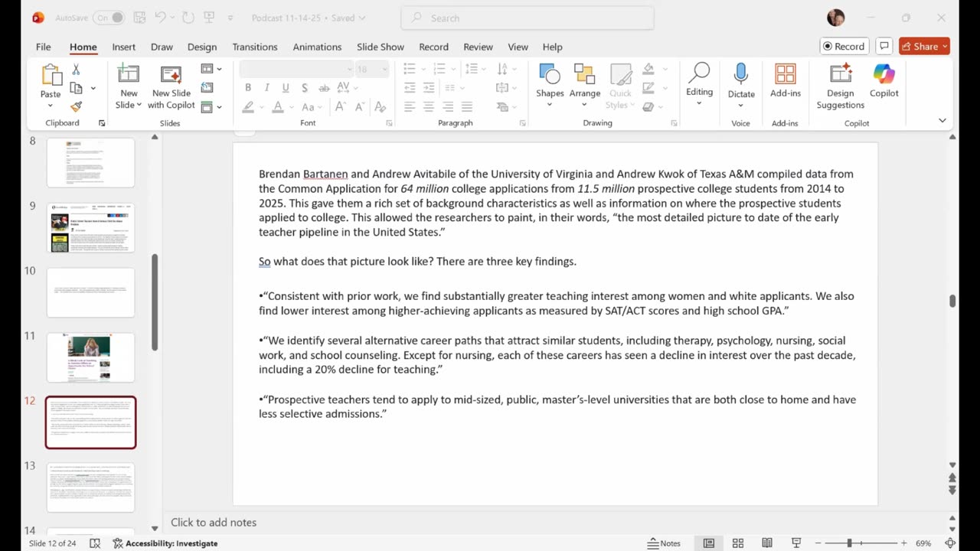Switch to the Slide Show tab
This screenshot has width=980, height=551.
pos(380,47)
